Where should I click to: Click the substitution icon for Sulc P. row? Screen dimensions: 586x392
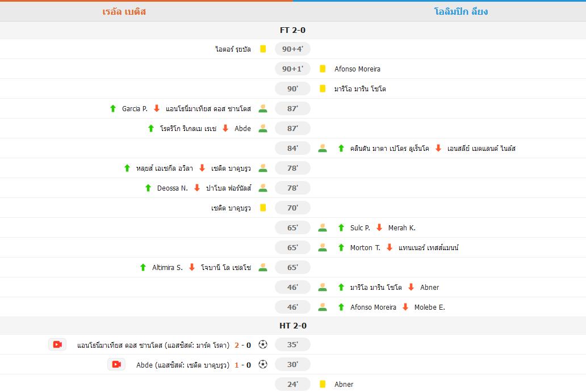[x=323, y=227]
